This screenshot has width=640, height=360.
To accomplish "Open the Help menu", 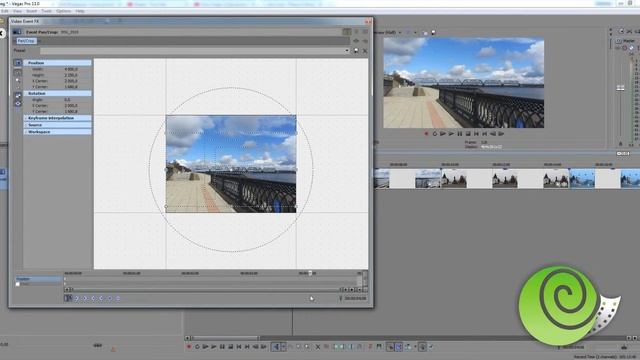I will coord(80,11).
